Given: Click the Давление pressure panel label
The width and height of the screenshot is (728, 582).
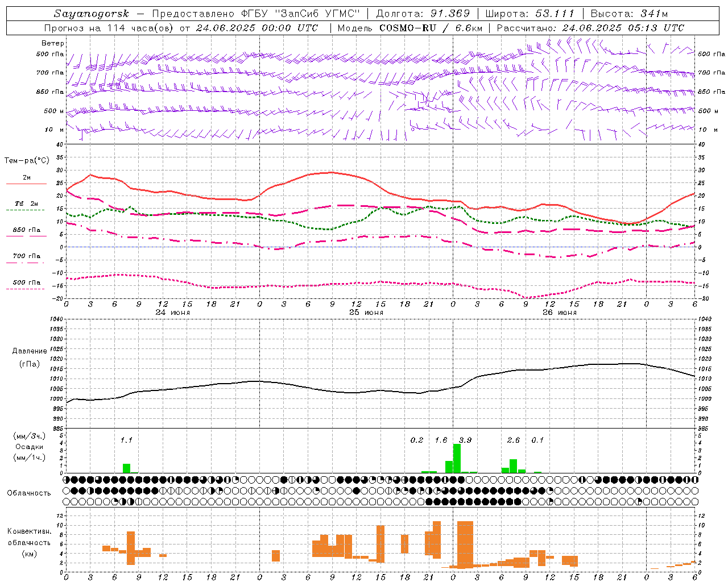Looking at the screenshot, I should click(x=30, y=351).
